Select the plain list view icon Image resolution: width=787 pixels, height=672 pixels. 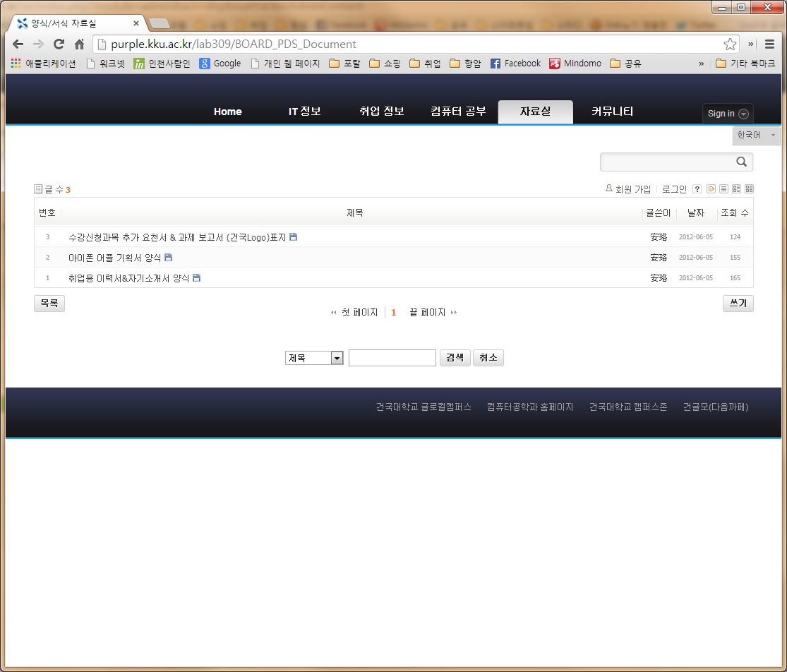point(723,189)
